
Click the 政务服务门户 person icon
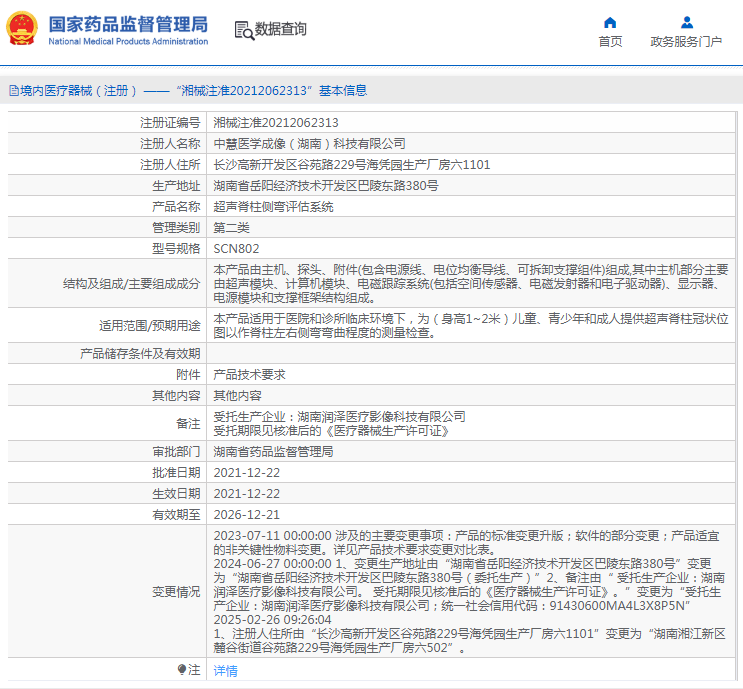pyautogui.click(x=686, y=22)
